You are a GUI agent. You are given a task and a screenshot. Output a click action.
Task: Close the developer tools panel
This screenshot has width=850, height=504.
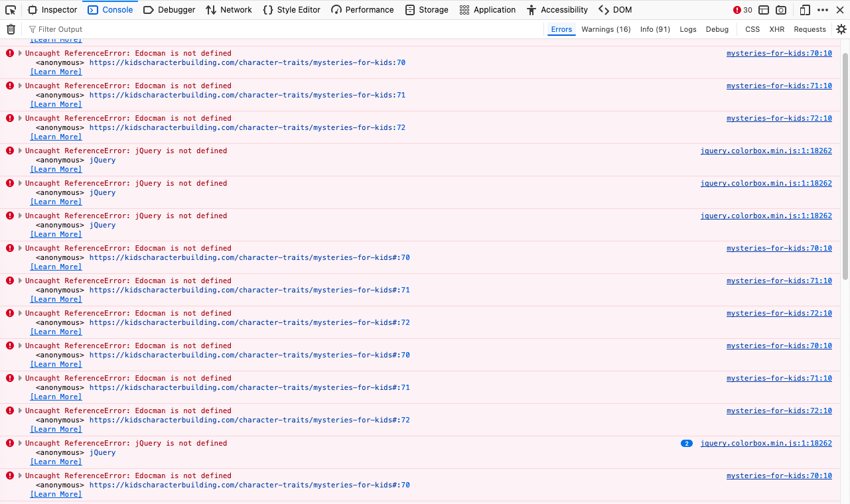coord(840,10)
